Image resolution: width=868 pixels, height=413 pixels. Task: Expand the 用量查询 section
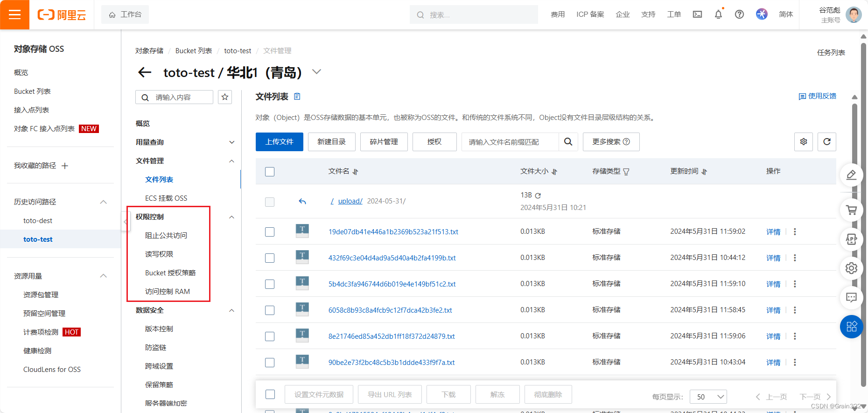pyautogui.click(x=232, y=142)
